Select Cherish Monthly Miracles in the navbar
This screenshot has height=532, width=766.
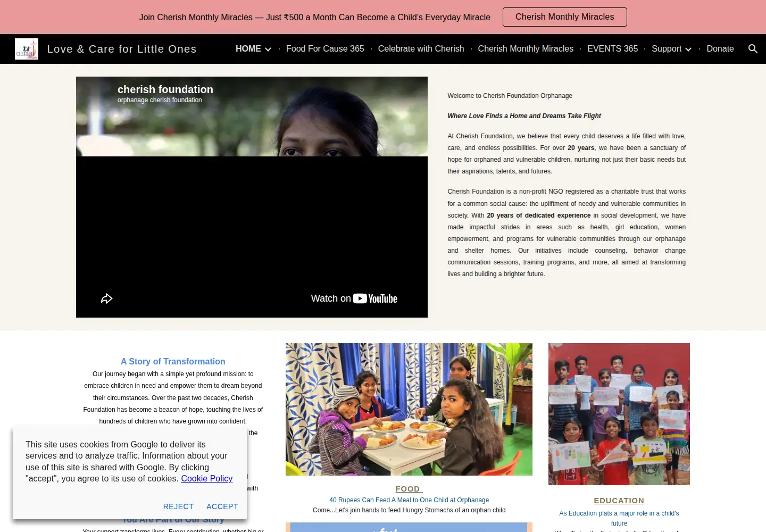point(526,49)
